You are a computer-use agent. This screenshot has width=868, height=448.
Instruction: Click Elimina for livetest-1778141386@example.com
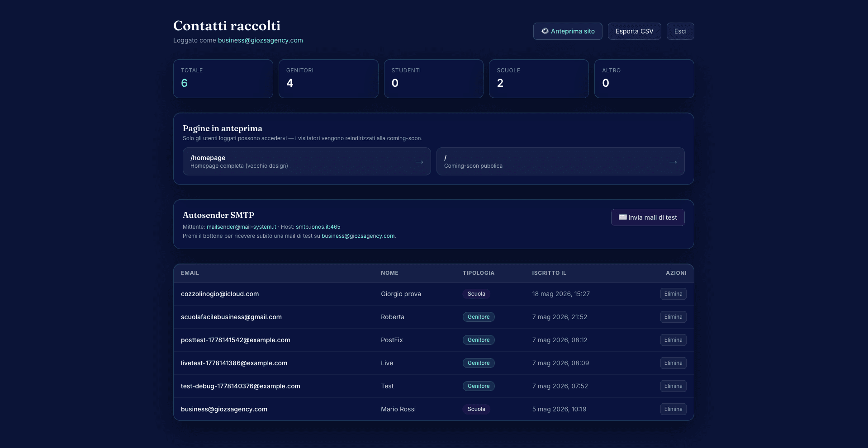coord(673,363)
